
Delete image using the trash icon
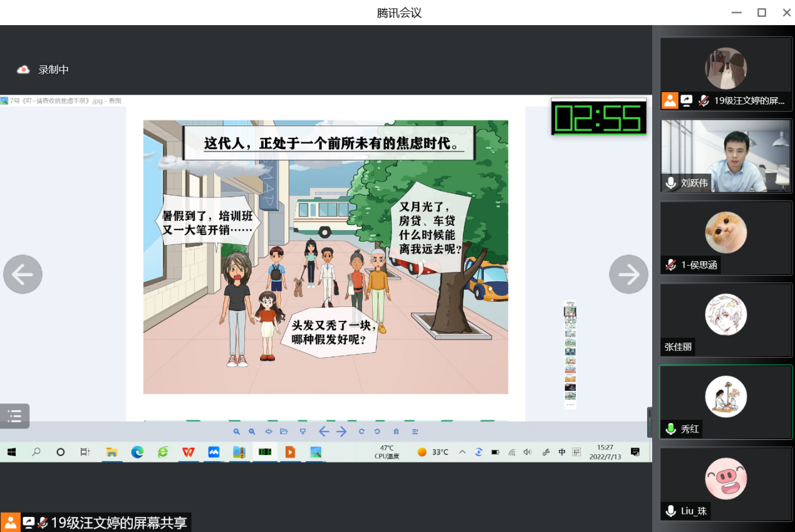tap(396, 432)
